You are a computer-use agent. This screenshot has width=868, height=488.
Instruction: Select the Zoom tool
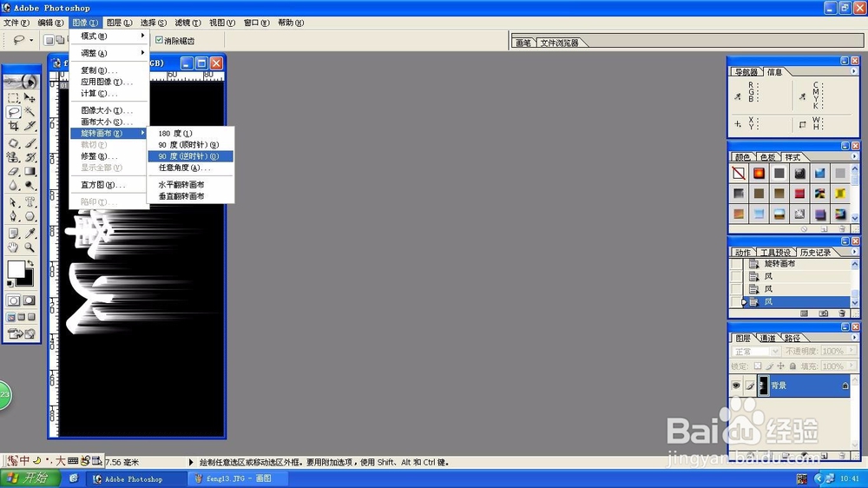click(x=30, y=247)
